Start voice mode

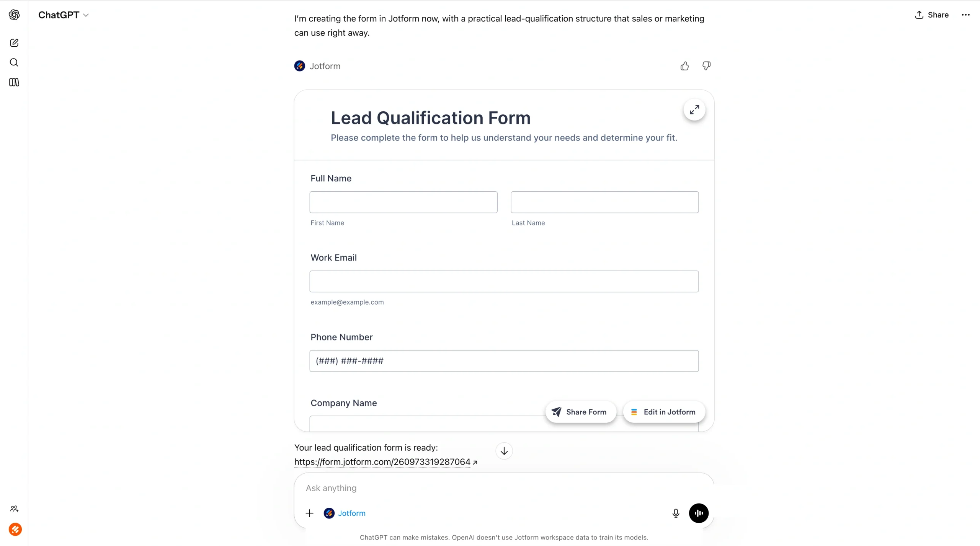pyautogui.click(x=699, y=513)
